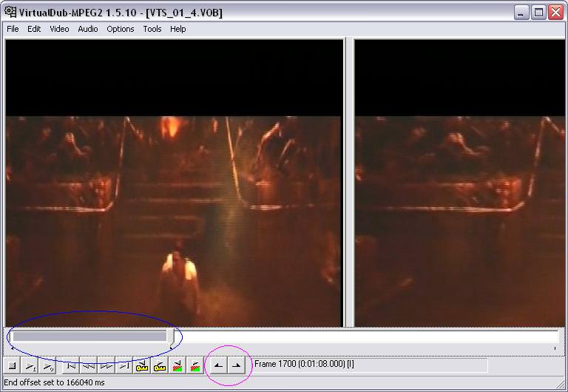Screen dimensions: 568x392
Task: Seek to next scene change
Action: point(195,366)
